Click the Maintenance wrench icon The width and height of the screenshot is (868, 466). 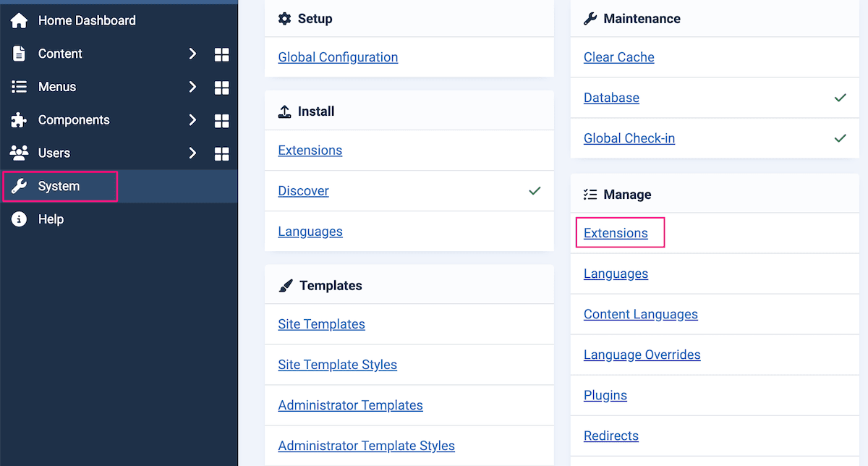coord(590,19)
